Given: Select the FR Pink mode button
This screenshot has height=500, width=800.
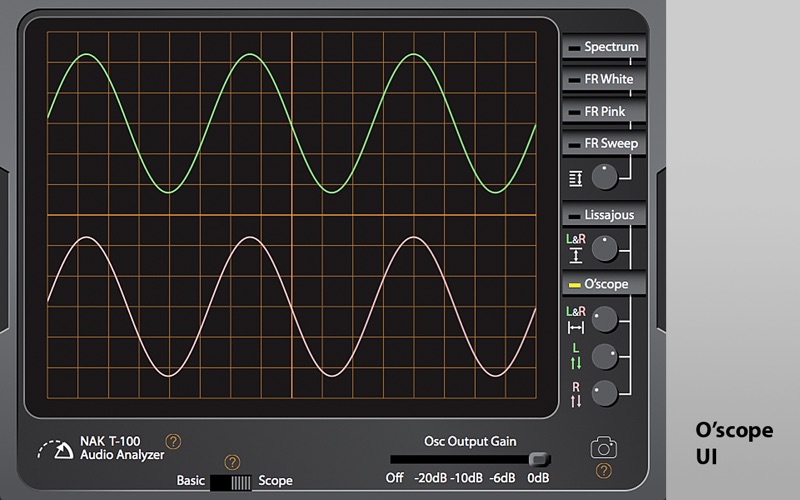Looking at the screenshot, I should point(604,111).
